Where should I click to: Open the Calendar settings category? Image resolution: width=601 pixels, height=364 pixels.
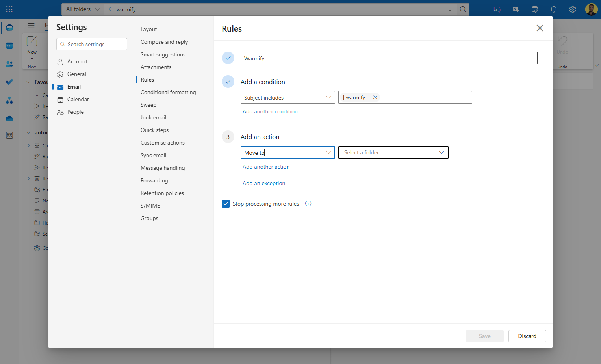pyautogui.click(x=78, y=99)
